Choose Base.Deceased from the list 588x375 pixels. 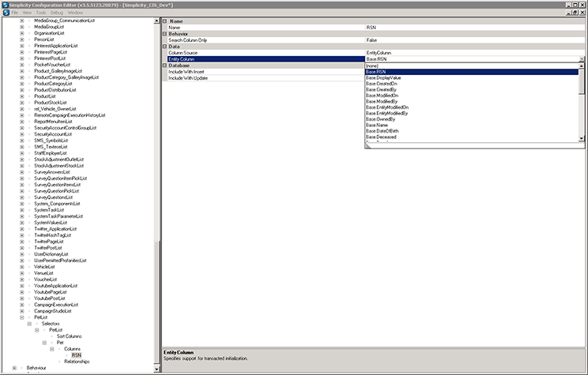tap(471, 137)
